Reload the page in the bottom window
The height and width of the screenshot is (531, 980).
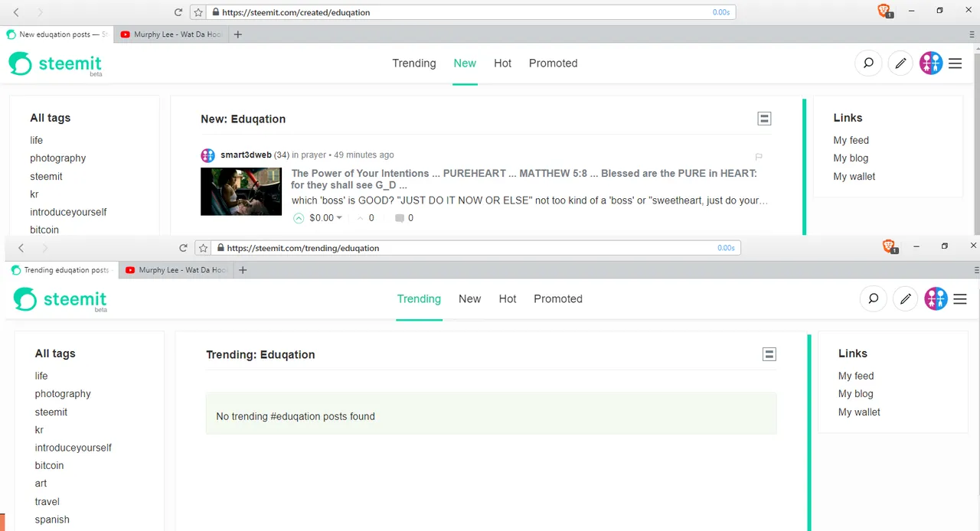click(183, 248)
